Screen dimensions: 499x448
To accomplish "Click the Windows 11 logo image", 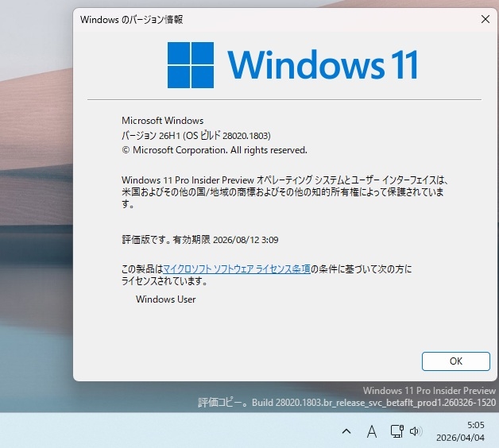I will (292, 65).
